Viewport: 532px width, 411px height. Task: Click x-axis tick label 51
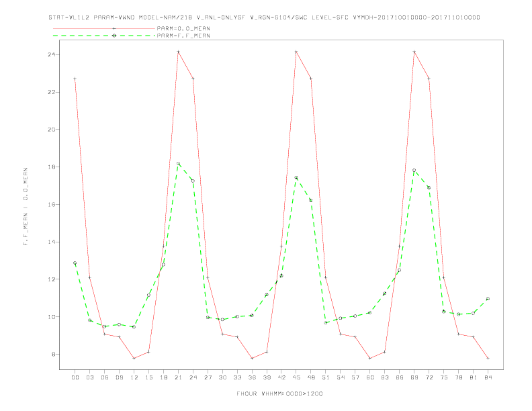tap(326, 377)
